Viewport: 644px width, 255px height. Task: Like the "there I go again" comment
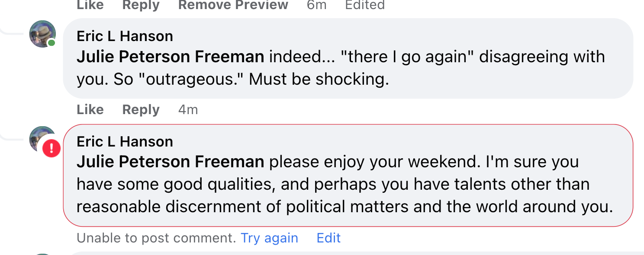90,110
